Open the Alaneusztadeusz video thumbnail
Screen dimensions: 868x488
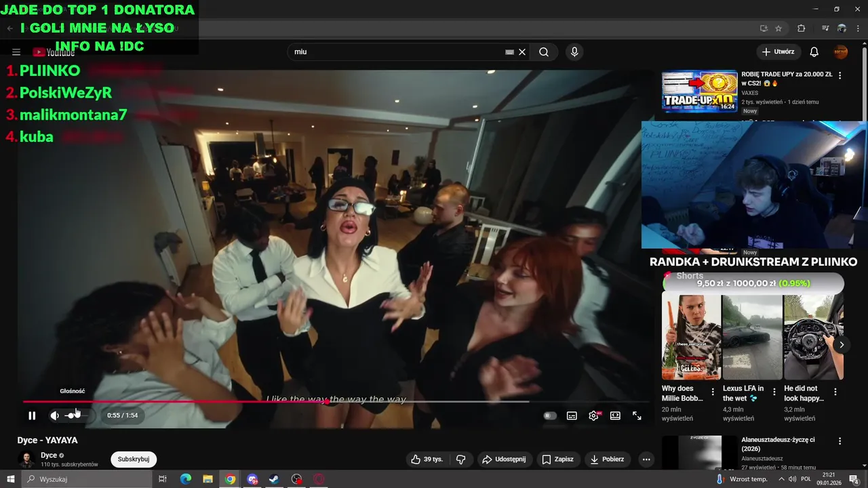click(699, 452)
